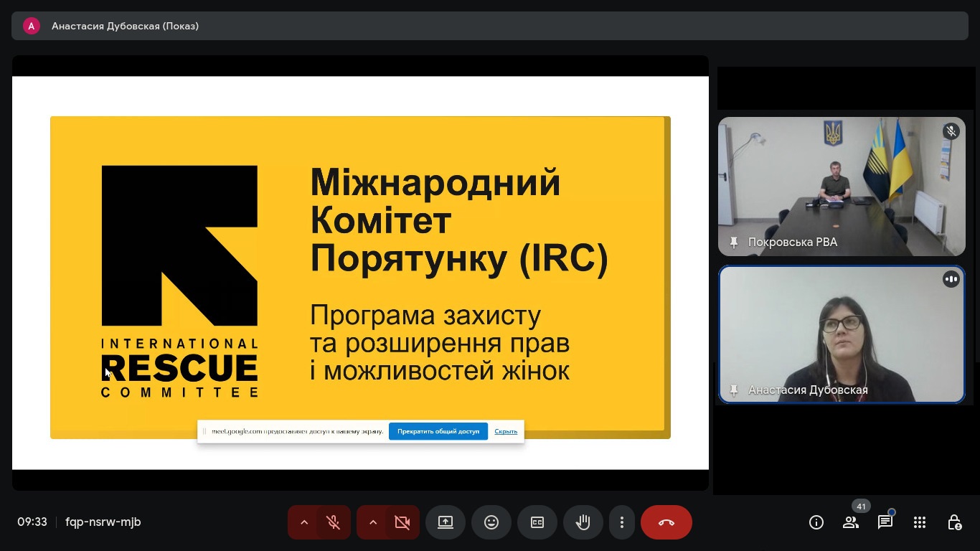Leave the call with red hang-up button
The width and height of the screenshot is (980, 551).
666,522
